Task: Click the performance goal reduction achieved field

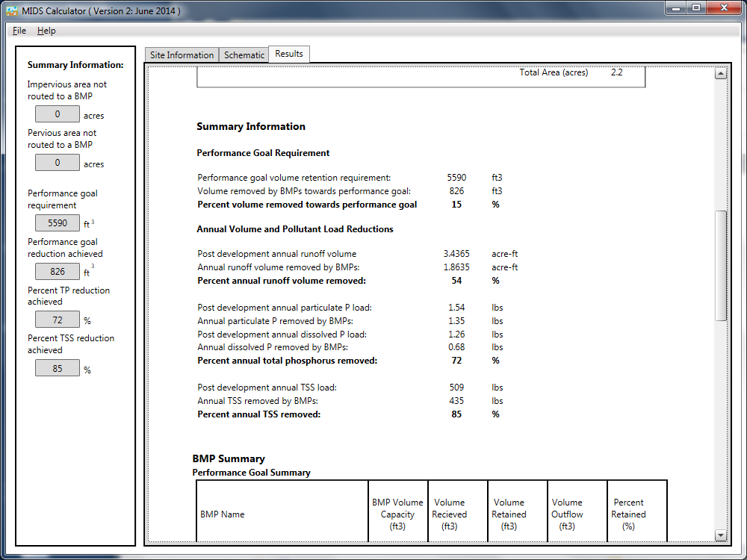Action: [58, 272]
